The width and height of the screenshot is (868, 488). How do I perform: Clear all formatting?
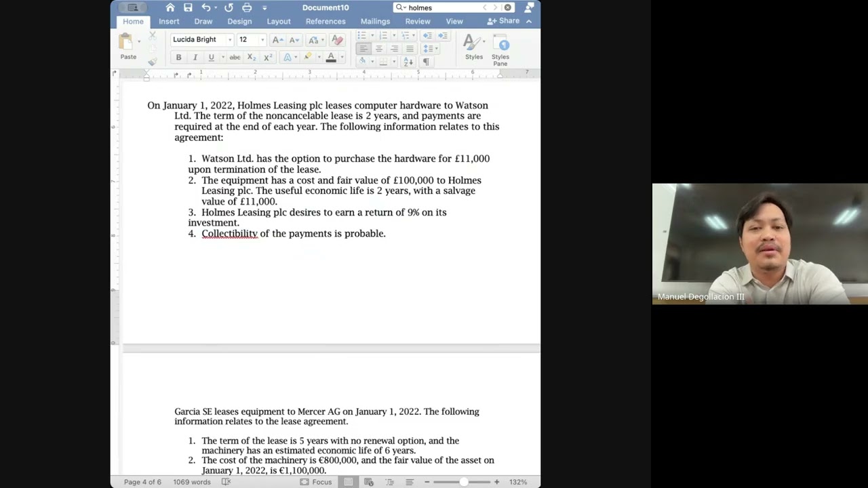pos(337,40)
